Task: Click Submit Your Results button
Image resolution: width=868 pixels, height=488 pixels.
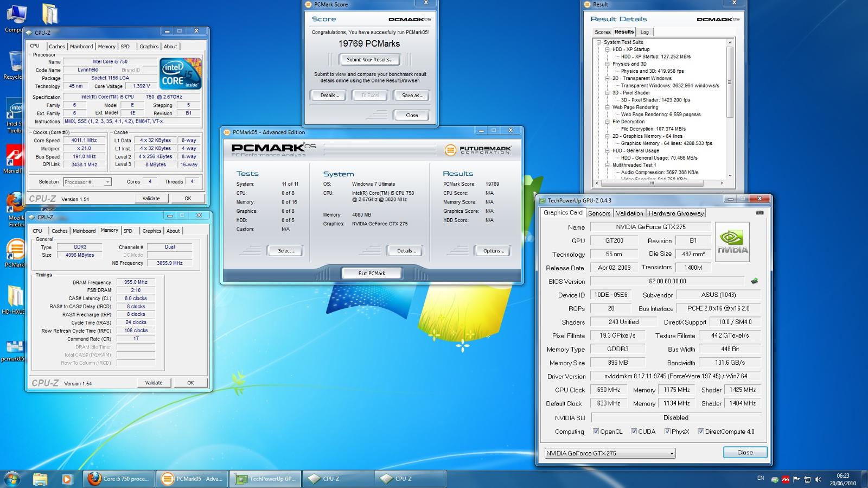Action: (370, 60)
